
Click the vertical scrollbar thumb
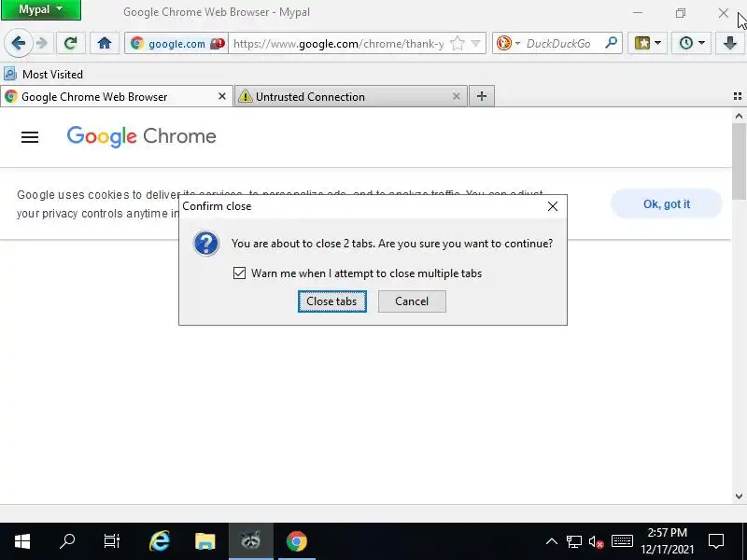coord(739,161)
